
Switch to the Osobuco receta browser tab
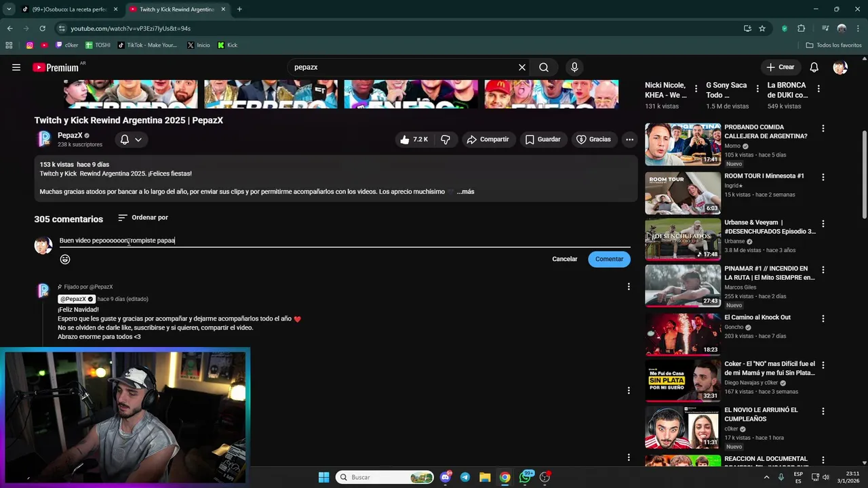71,9
